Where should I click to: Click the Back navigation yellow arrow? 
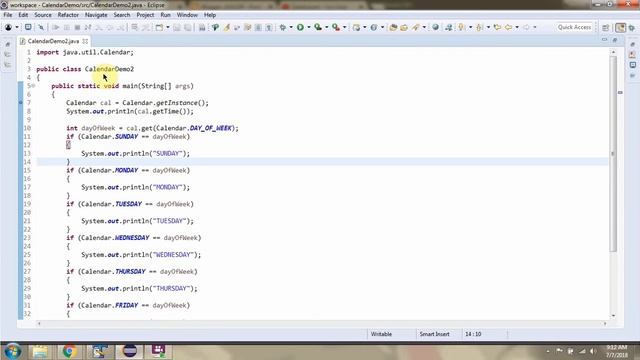coord(509,27)
